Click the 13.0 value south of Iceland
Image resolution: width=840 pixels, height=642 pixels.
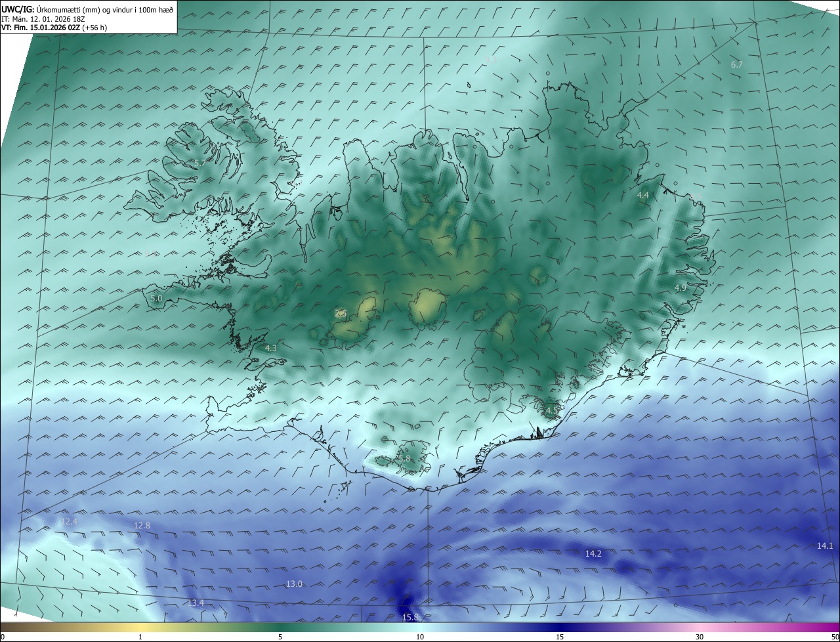(294, 584)
